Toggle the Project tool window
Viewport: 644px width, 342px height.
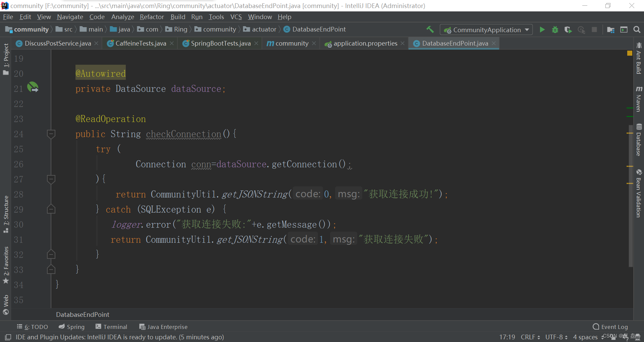(x=6, y=59)
